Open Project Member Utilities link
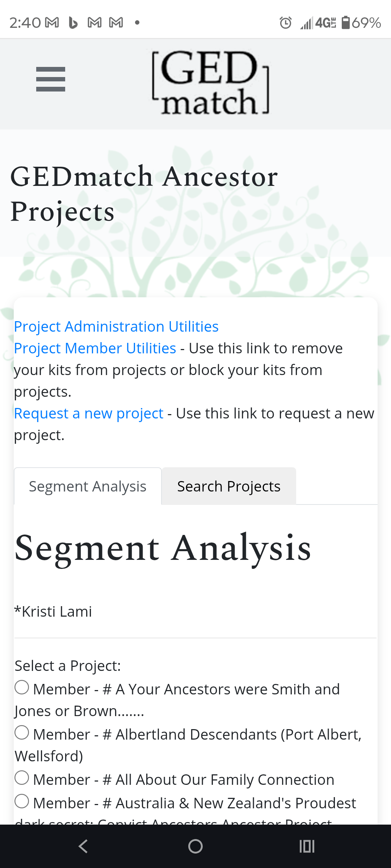The image size is (391, 868). pos(95,348)
